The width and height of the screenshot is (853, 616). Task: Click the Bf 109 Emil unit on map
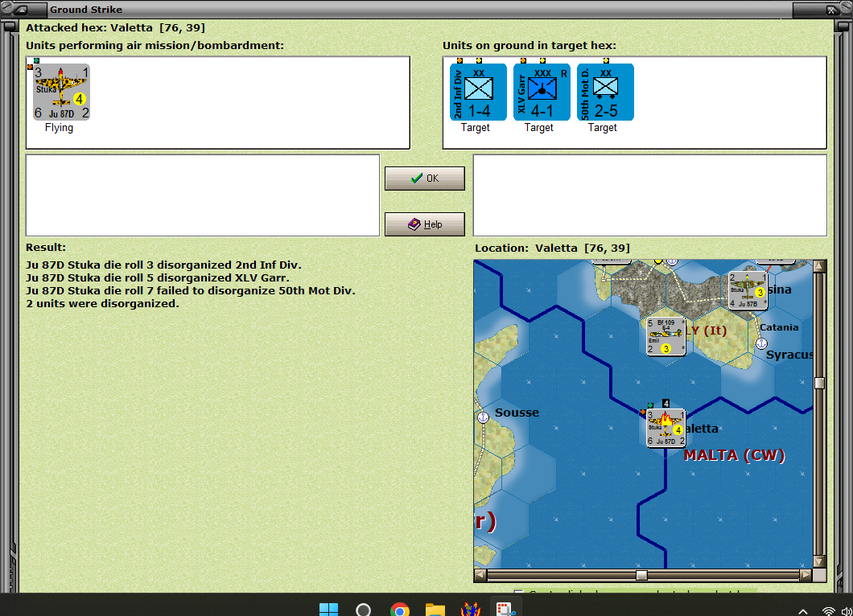pos(666,336)
